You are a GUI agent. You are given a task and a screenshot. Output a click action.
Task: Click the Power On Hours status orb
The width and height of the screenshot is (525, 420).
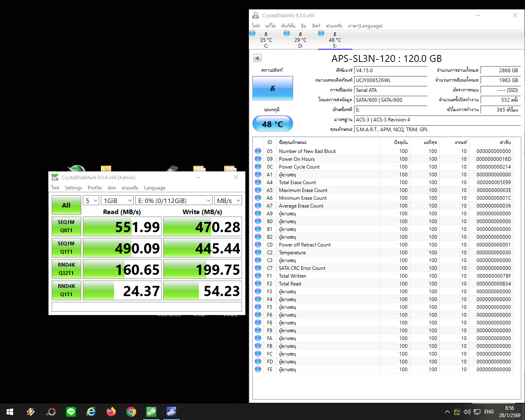258,159
